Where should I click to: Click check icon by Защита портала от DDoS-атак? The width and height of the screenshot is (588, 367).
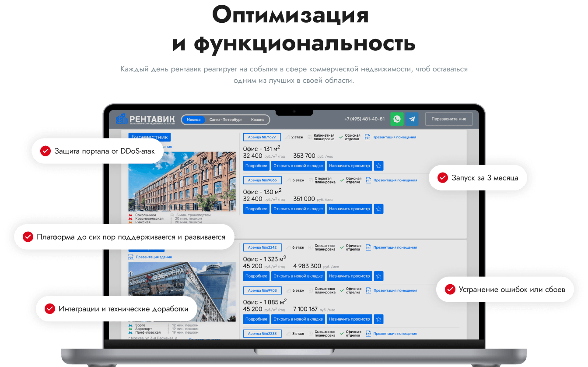click(x=45, y=151)
